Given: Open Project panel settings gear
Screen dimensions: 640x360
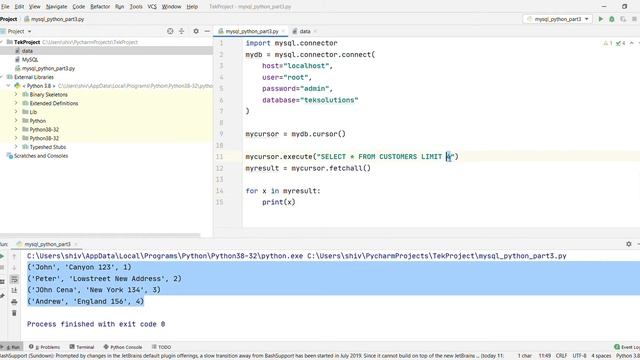Looking at the screenshot, I should (x=196, y=31).
